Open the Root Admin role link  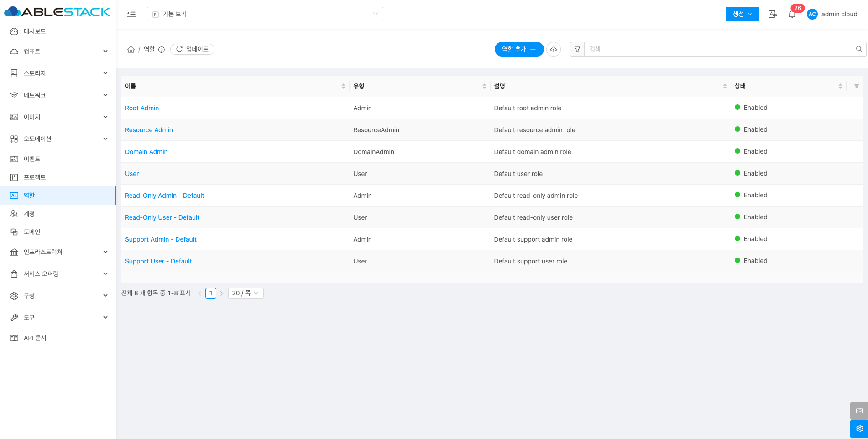pos(142,108)
